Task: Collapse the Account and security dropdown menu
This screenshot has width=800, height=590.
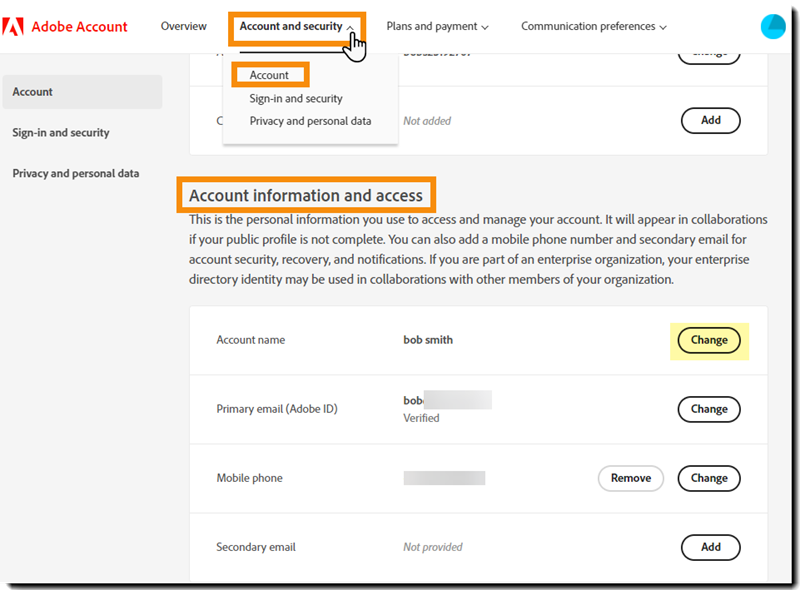Action: 295,26
